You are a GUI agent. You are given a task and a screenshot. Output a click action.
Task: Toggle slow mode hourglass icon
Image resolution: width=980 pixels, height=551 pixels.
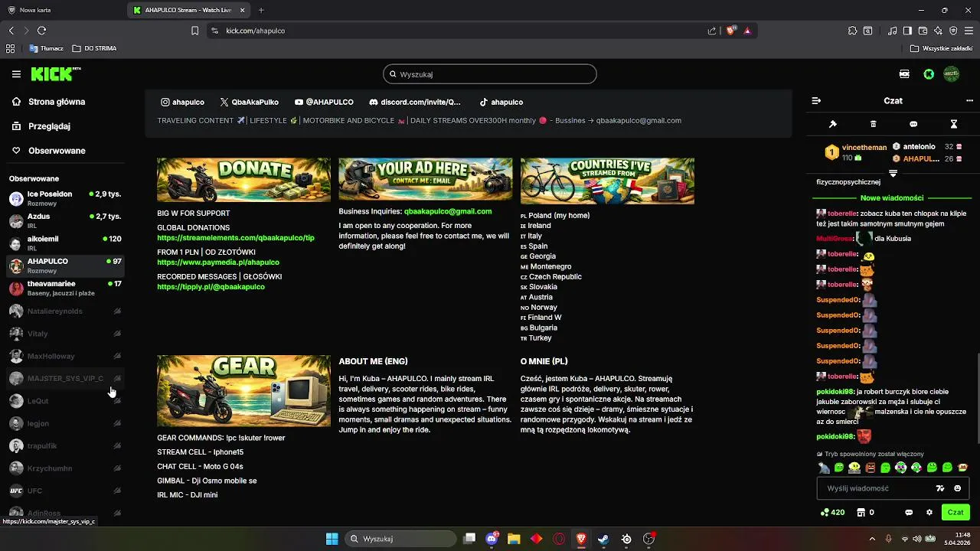(954, 124)
